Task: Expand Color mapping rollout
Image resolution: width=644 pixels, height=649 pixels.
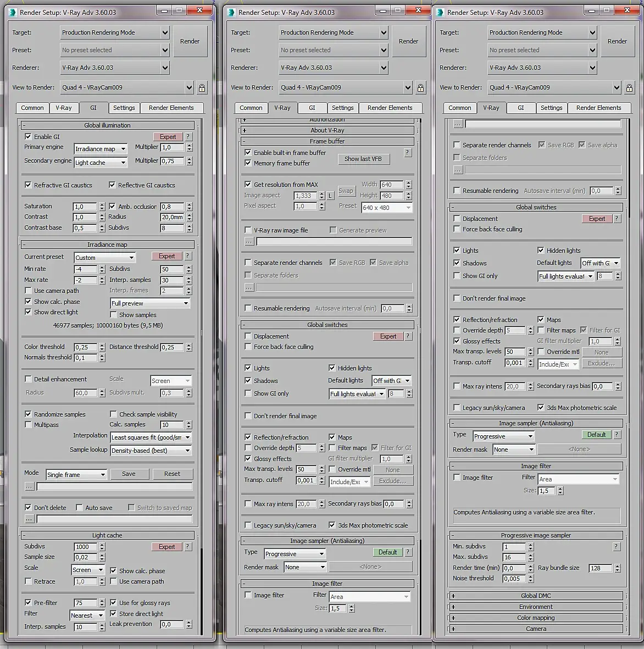Action: pyautogui.click(x=536, y=618)
